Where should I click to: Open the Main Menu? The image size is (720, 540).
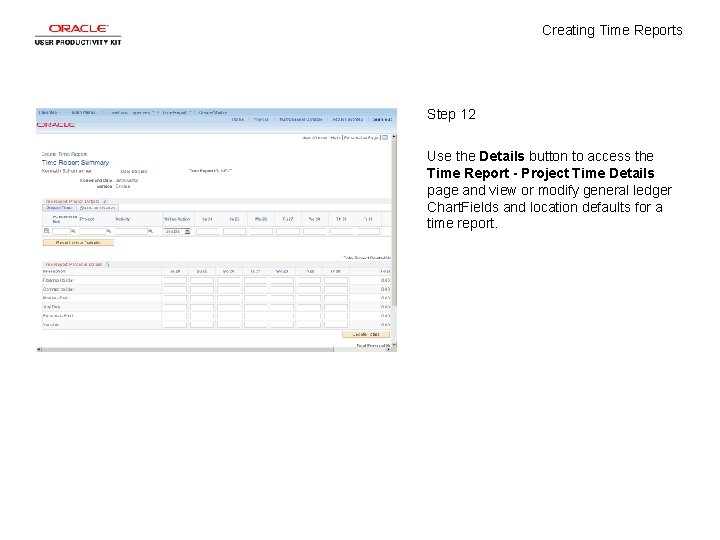point(84,112)
